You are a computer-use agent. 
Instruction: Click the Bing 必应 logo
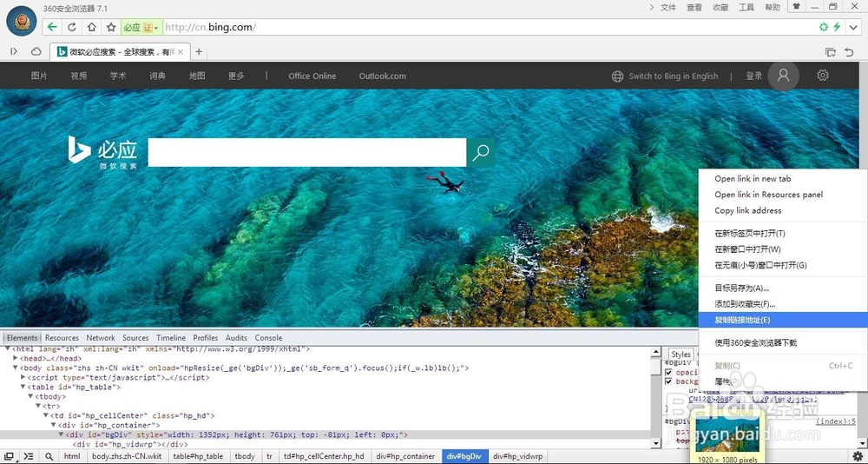point(102,152)
